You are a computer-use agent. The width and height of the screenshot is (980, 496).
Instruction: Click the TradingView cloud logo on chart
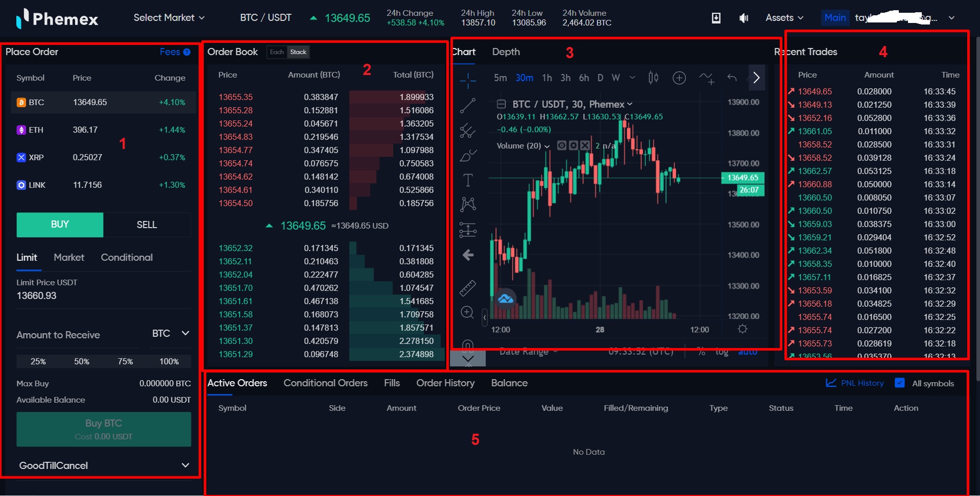(x=506, y=299)
